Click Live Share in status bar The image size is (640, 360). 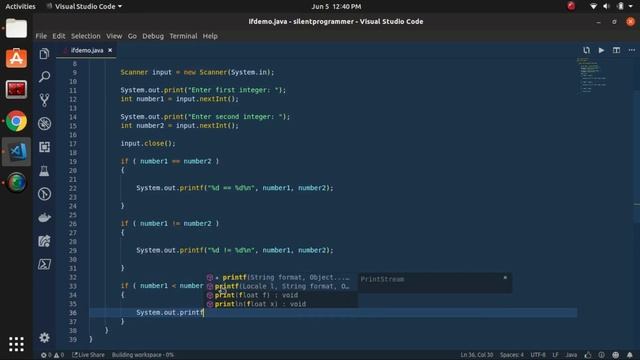tap(88, 355)
